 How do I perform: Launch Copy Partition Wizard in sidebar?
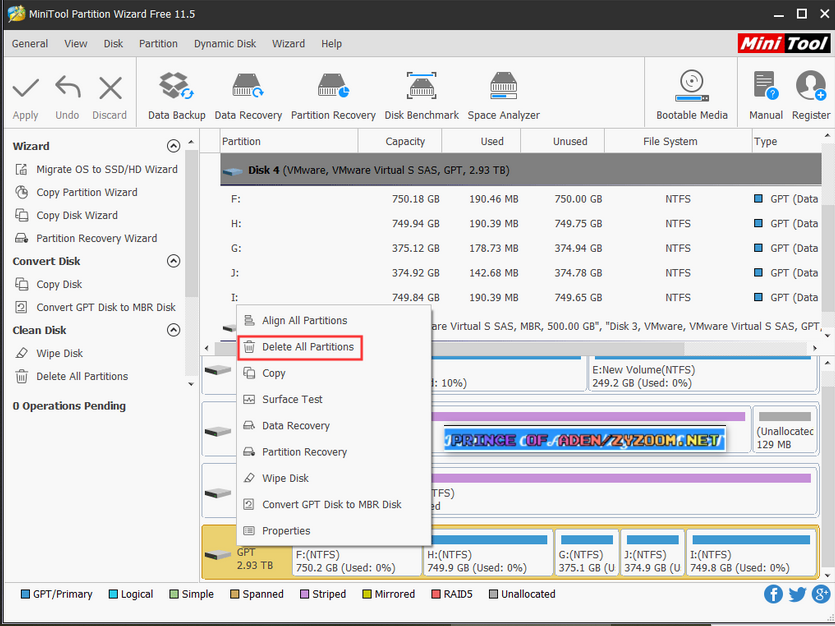[76, 192]
